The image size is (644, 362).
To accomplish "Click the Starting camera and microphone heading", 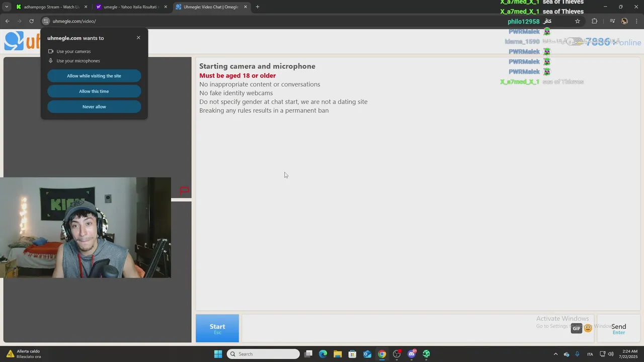I will pos(257,66).
